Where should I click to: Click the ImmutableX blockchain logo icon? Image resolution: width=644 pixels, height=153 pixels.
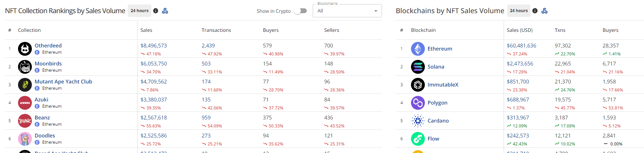(x=418, y=85)
